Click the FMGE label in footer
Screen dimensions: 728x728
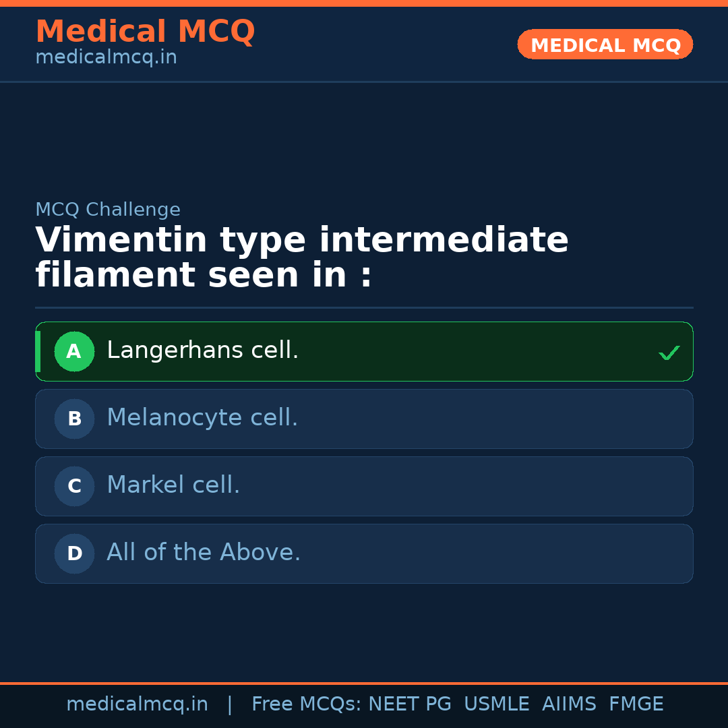636,704
